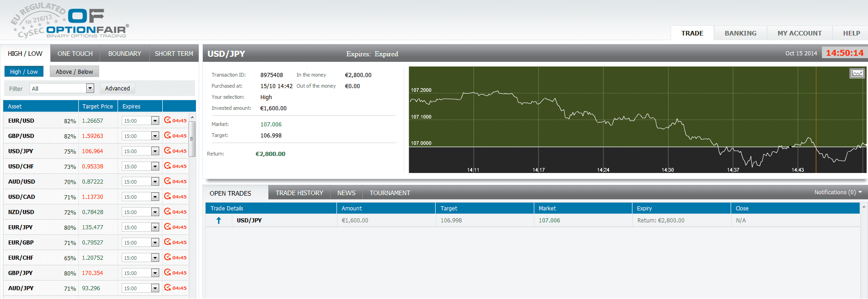The image size is (868, 299).
Task: Click the chart type icon on graph
Action: (857, 73)
